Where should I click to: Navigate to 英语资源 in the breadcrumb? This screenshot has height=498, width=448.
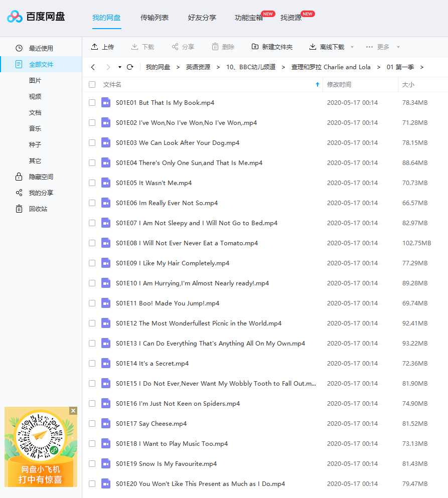tap(198, 67)
